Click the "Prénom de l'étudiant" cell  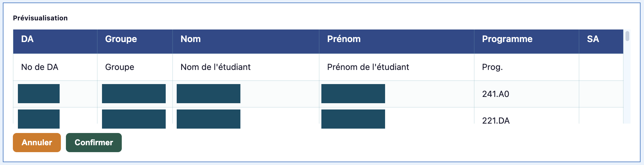(x=397, y=67)
